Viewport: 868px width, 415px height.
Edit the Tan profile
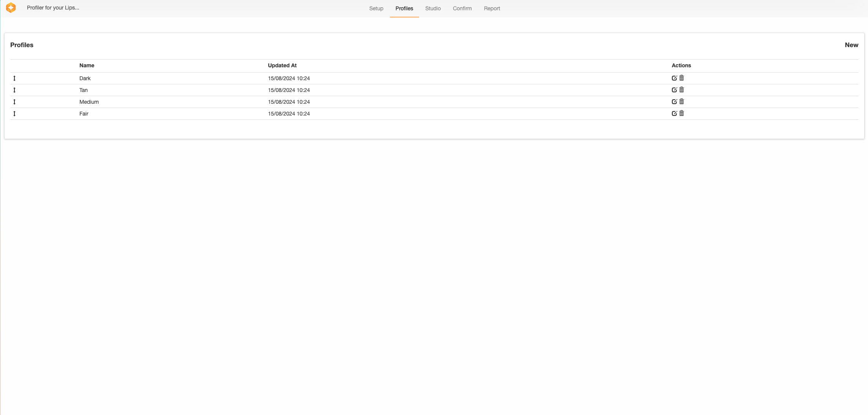(x=674, y=90)
